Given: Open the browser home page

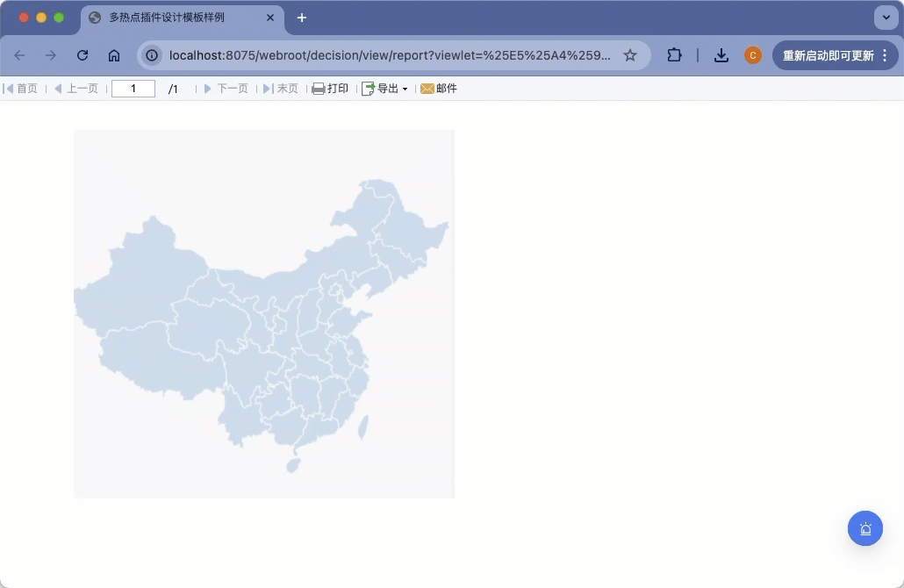Looking at the screenshot, I should (x=114, y=55).
